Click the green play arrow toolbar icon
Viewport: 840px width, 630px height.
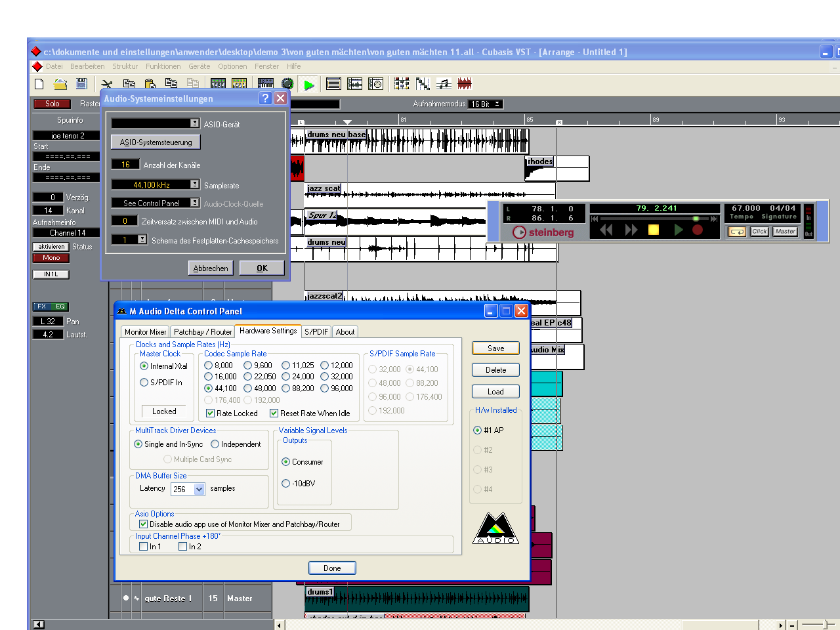[x=308, y=84]
